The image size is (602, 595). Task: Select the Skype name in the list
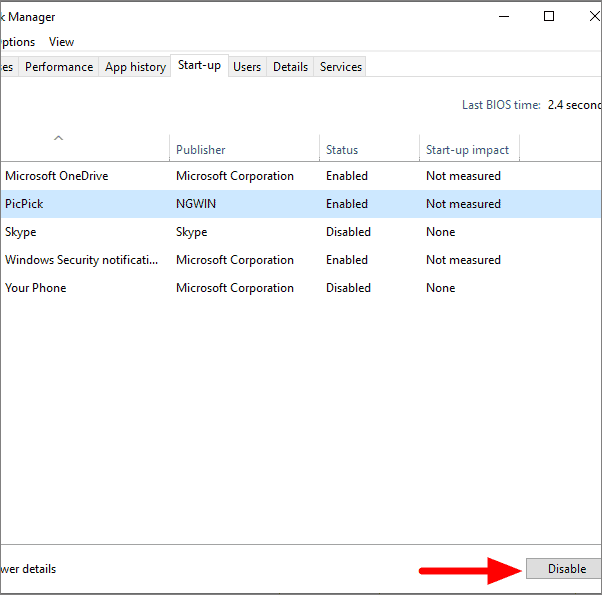[21, 232]
